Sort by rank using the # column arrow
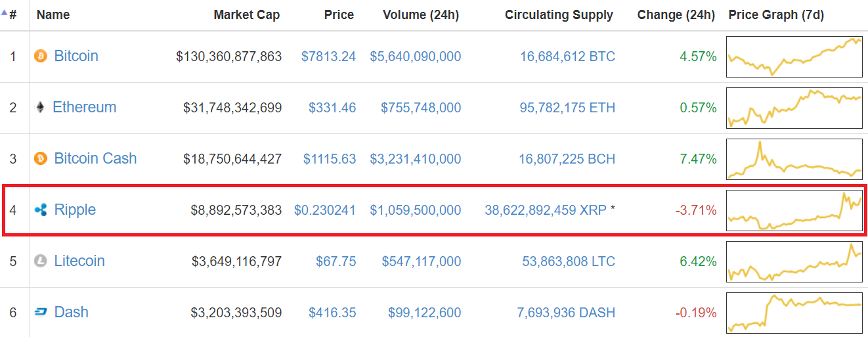This screenshot has width=868, height=337. pyautogui.click(x=5, y=12)
